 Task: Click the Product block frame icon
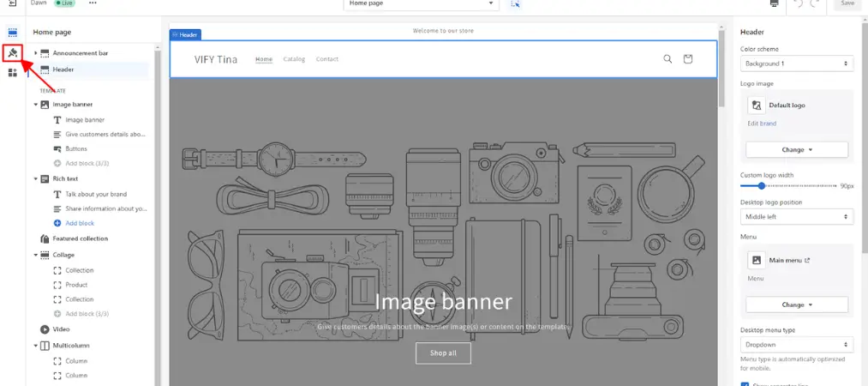57,285
